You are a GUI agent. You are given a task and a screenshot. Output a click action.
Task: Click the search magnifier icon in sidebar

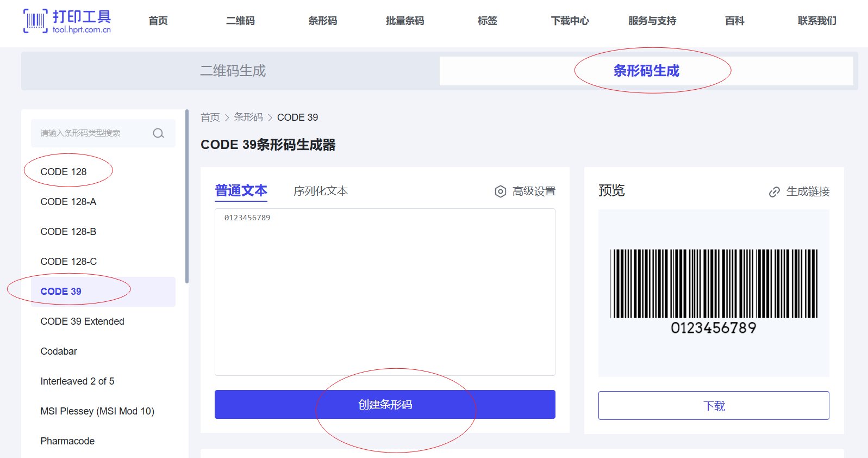click(x=158, y=133)
